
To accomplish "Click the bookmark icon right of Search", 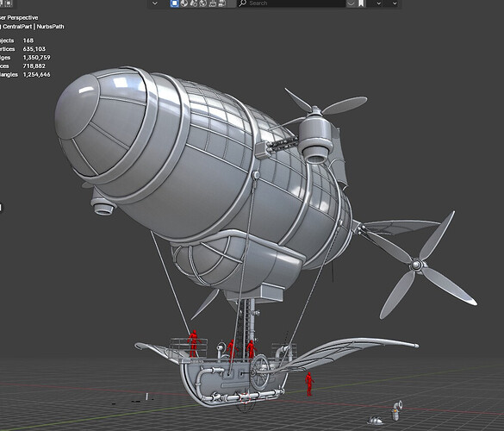I will 362,3.
